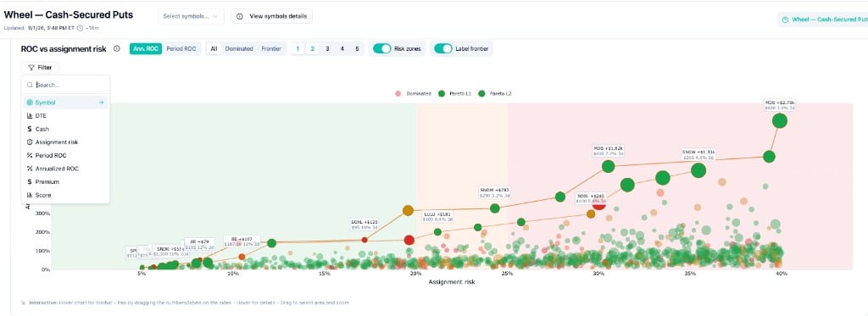Screen dimensions: 868x316
Task: Choose Annualized ROC filter option
Action: pyautogui.click(x=65, y=169)
